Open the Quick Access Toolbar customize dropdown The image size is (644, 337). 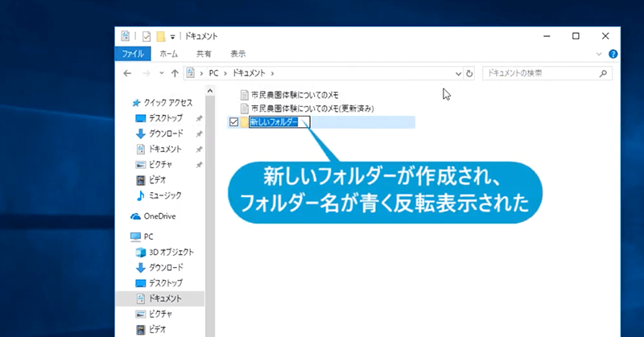(173, 37)
